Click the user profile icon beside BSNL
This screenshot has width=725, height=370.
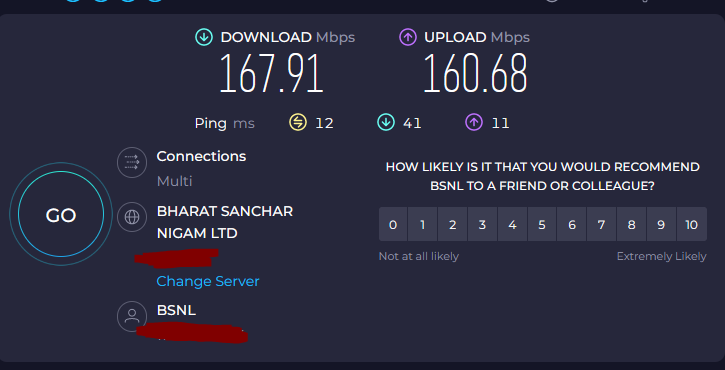pyautogui.click(x=132, y=316)
